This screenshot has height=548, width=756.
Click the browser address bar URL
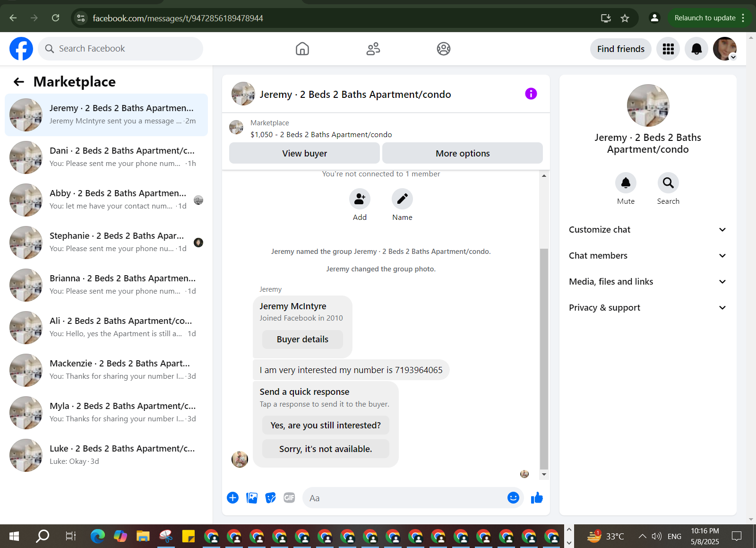coord(178,18)
